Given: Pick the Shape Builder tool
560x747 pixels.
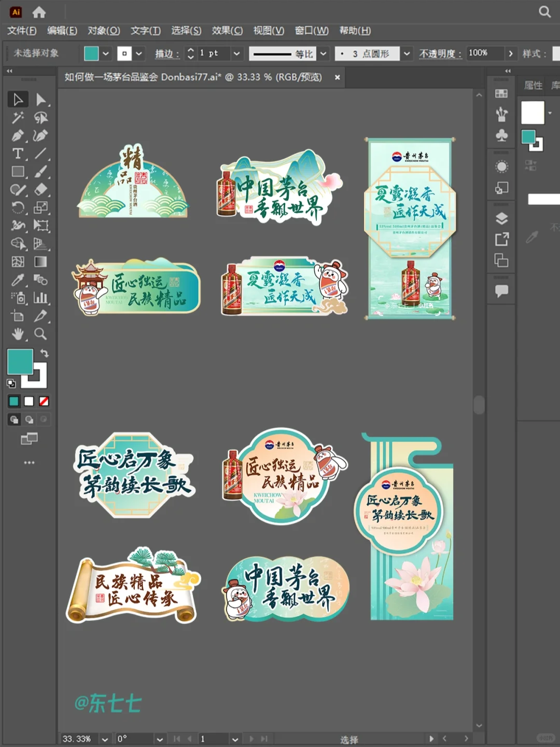Looking at the screenshot, I should tap(18, 244).
